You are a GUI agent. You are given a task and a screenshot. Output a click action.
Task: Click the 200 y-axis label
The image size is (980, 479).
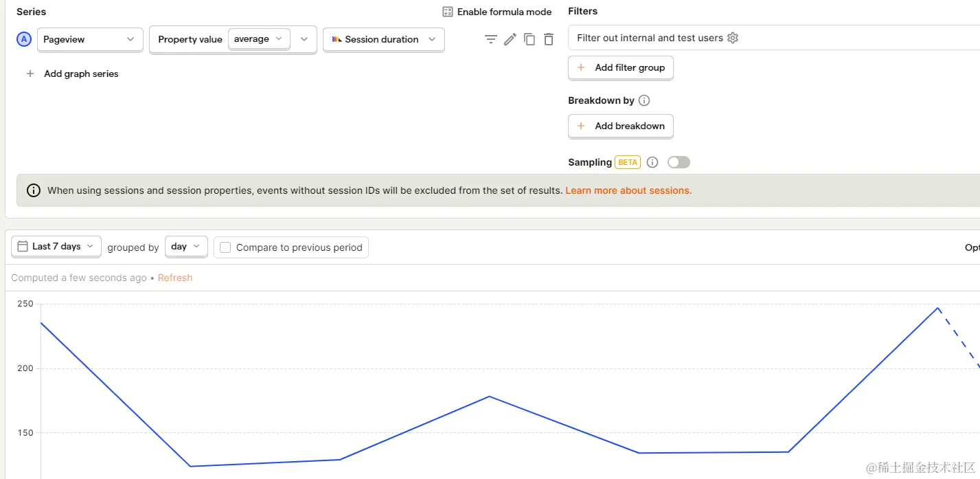click(25, 368)
